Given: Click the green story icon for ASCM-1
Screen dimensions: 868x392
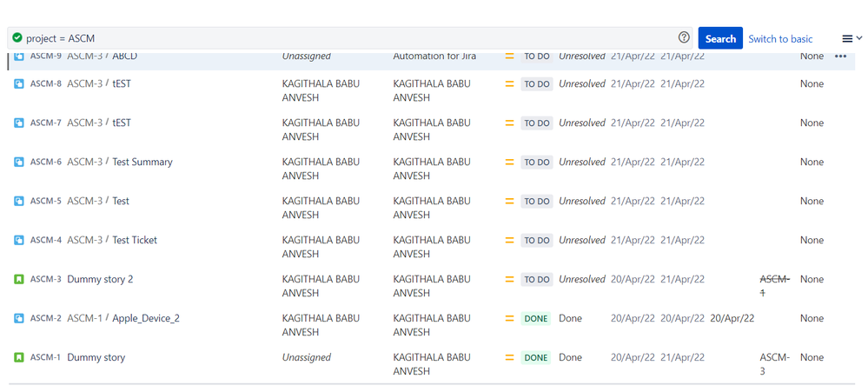Looking at the screenshot, I should tap(19, 358).
